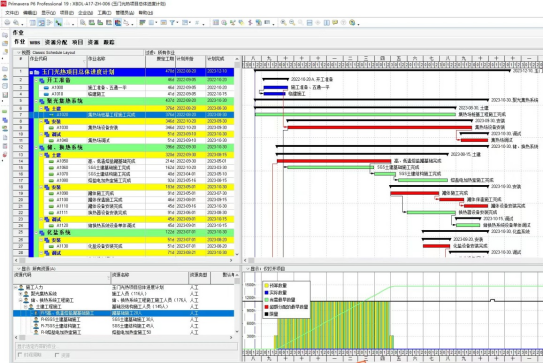Click the Resource Assignments sidebar icon
Screen dimensions: 544x364
5,128
